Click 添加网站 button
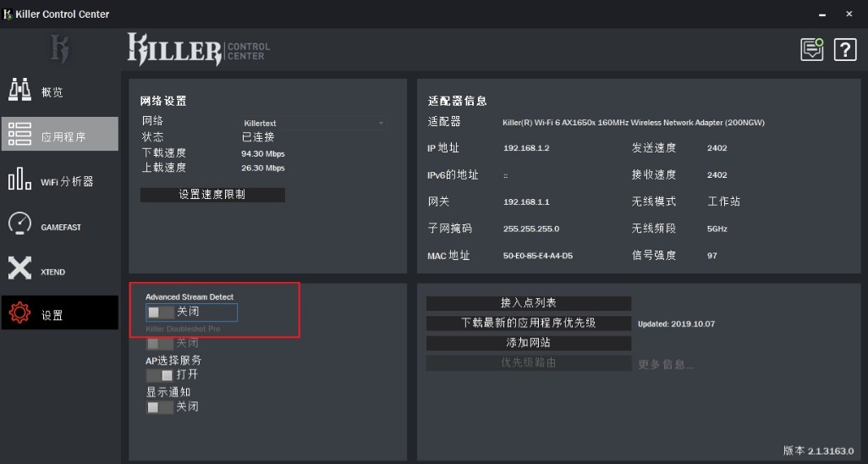This screenshot has height=464, width=868. click(x=529, y=343)
